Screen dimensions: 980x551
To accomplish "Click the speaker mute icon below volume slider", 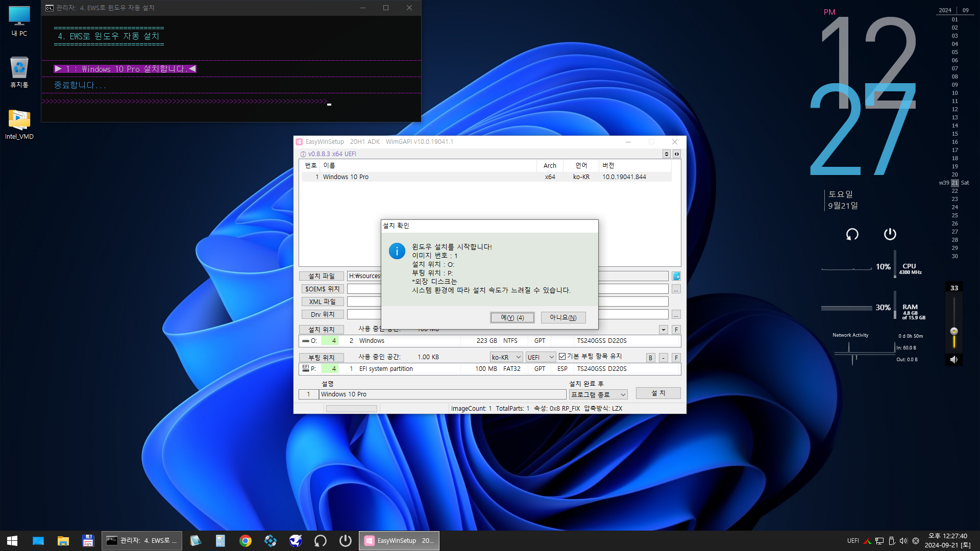I will tap(953, 360).
